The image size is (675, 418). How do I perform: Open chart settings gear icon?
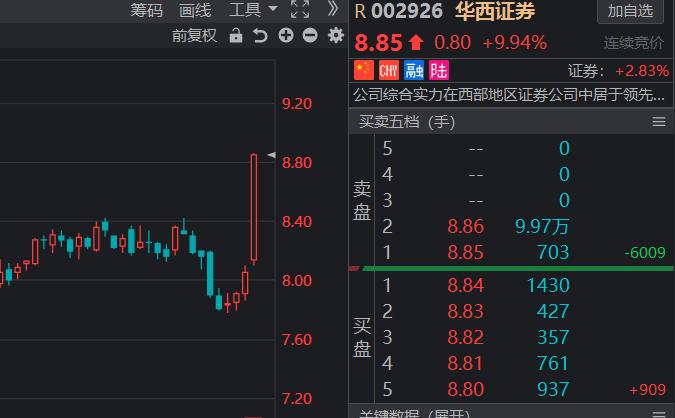[x=336, y=35]
